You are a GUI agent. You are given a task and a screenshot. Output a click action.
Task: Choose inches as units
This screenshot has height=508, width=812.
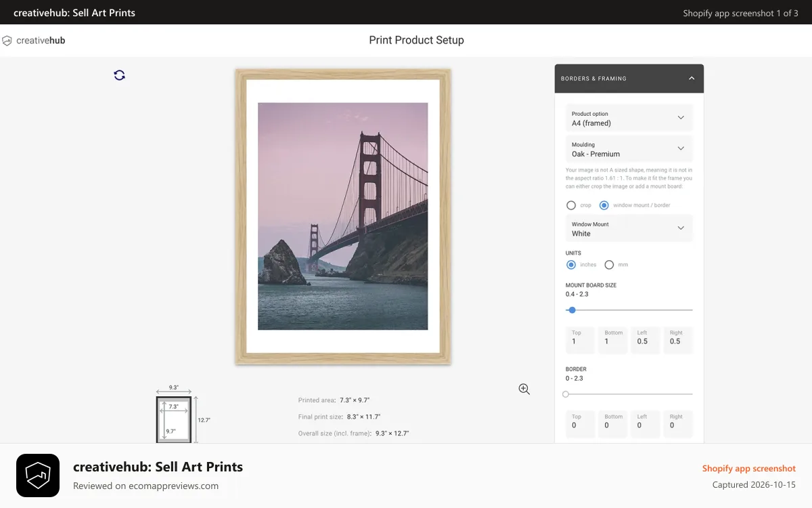click(571, 265)
